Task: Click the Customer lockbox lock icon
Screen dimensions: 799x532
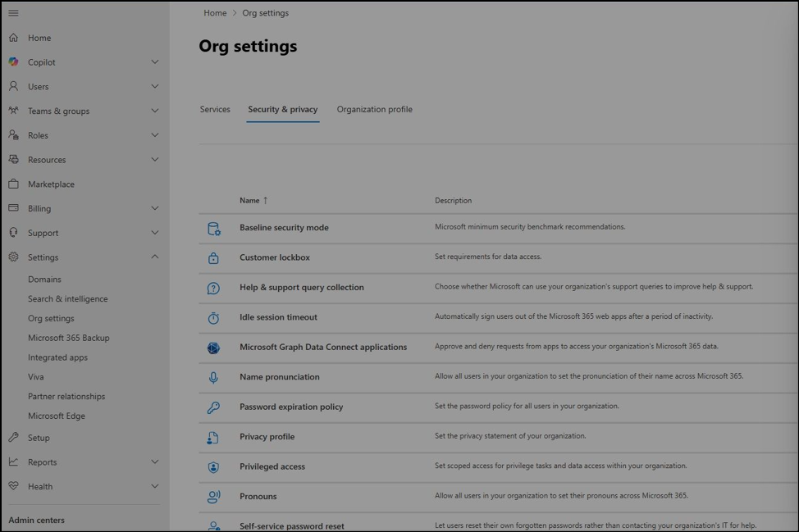Action: pos(213,258)
